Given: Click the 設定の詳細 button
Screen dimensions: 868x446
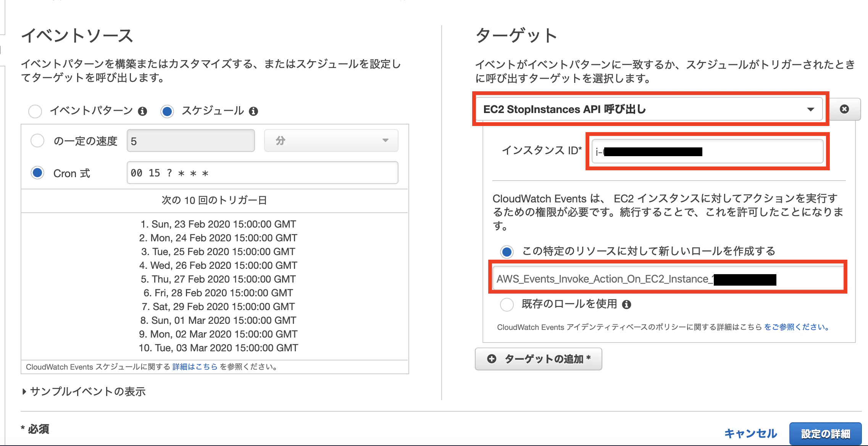Looking at the screenshot, I should [825, 433].
